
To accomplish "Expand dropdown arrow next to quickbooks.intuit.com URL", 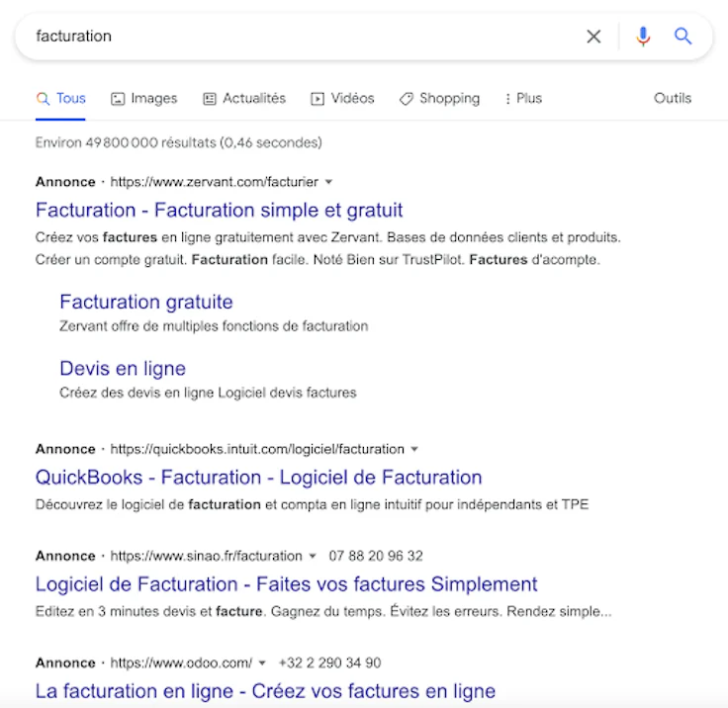I will (414, 449).
